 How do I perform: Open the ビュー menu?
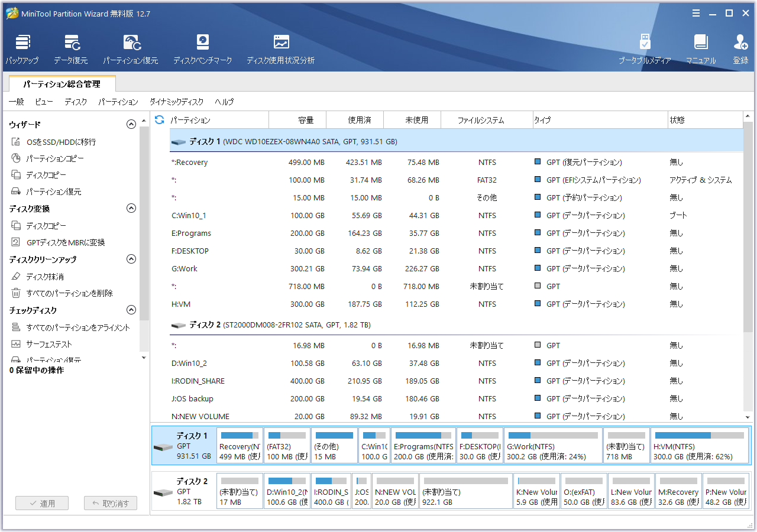[44, 101]
